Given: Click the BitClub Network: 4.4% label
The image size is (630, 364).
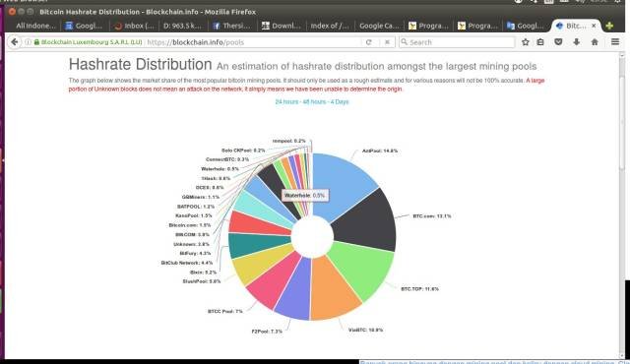Looking at the screenshot, I should click(187, 263).
